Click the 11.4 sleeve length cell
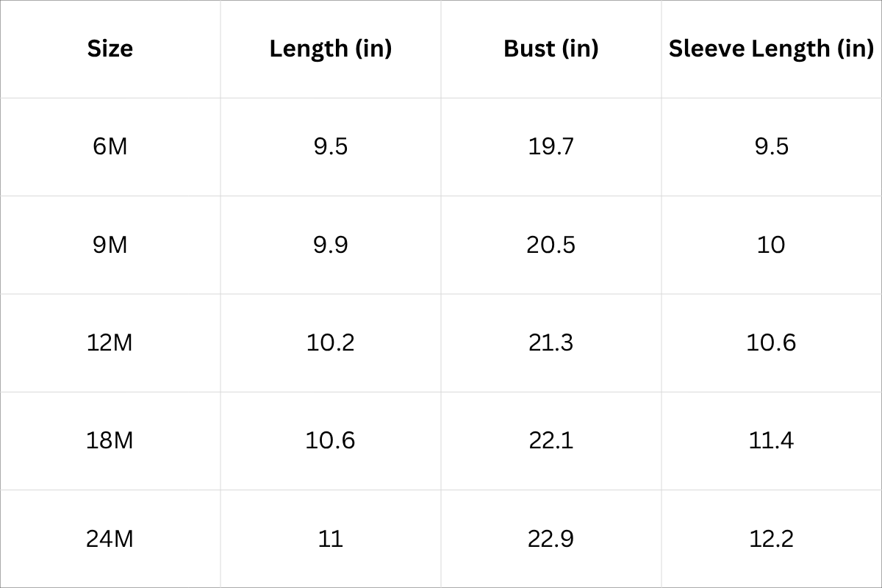The image size is (882, 588). click(771, 440)
